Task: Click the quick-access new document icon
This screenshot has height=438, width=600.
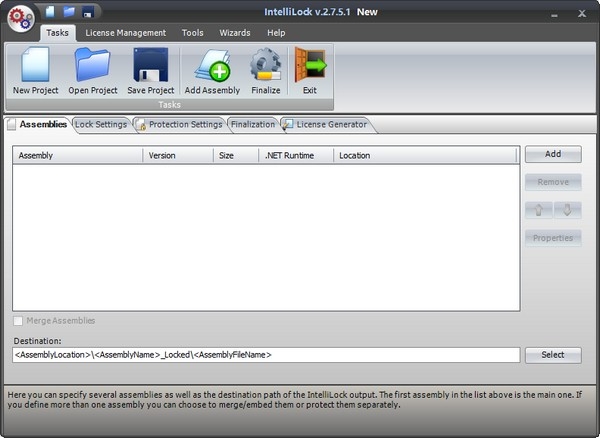Action: click(x=50, y=12)
